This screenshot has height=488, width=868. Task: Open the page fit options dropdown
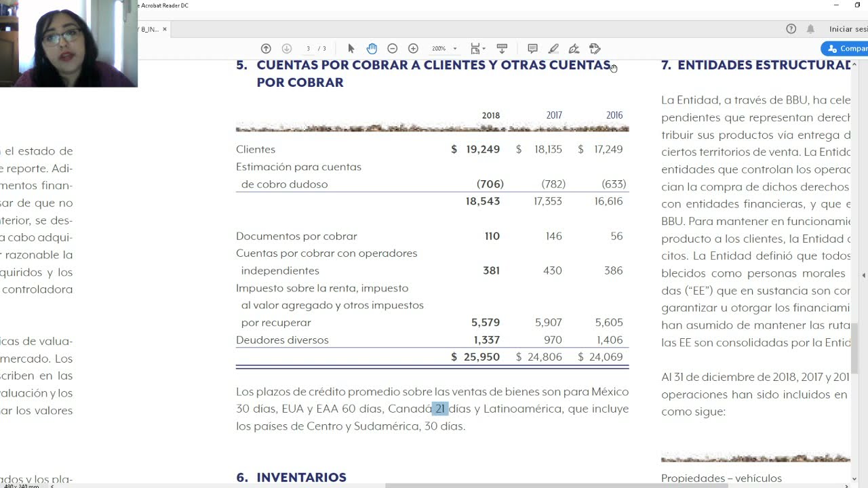tap(477, 49)
